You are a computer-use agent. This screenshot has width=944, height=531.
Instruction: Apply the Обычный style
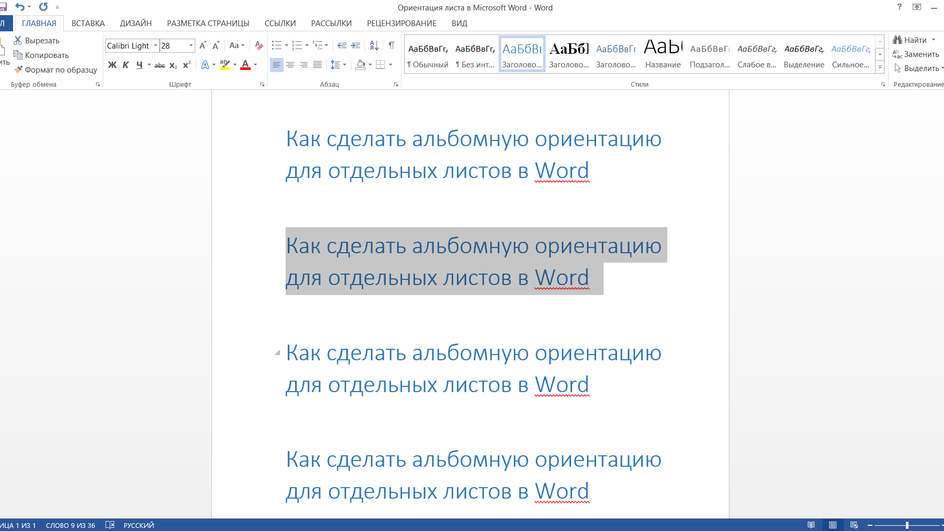click(x=427, y=54)
